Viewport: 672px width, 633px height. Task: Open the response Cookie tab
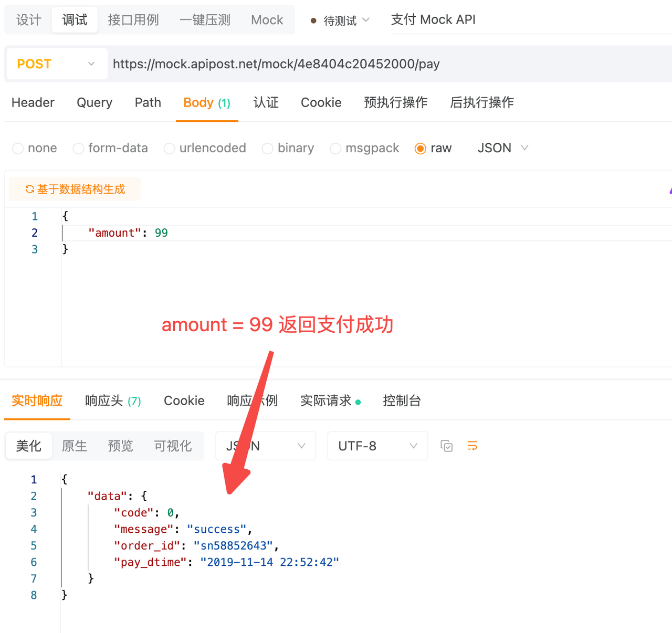click(184, 401)
